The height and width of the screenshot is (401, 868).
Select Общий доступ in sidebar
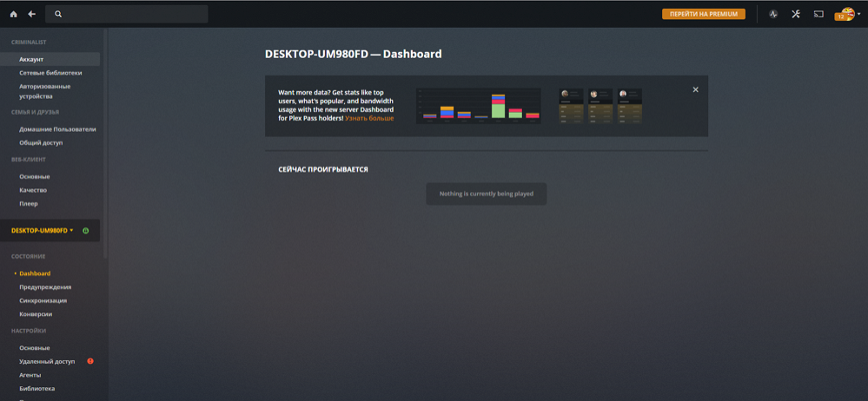(41, 142)
